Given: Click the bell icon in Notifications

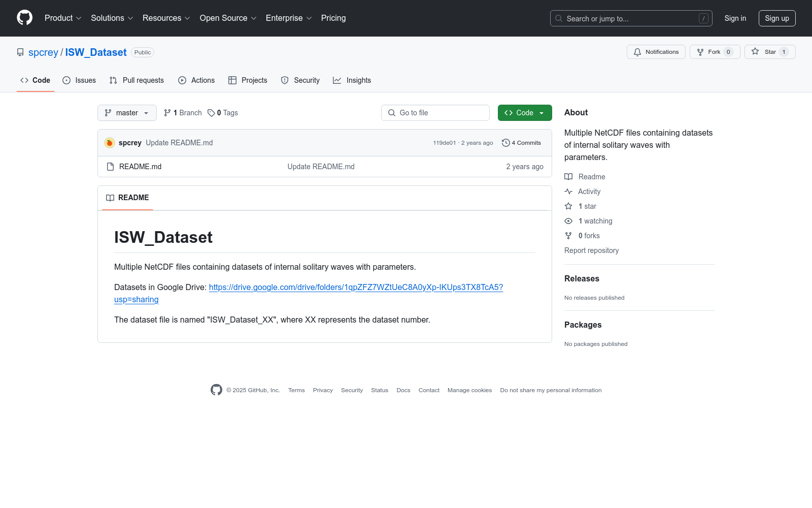Looking at the screenshot, I should [637, 52].
